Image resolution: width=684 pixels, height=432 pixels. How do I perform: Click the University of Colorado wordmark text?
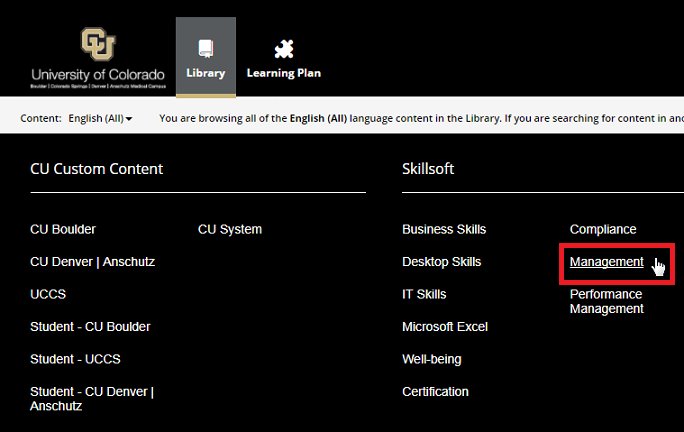98,75
